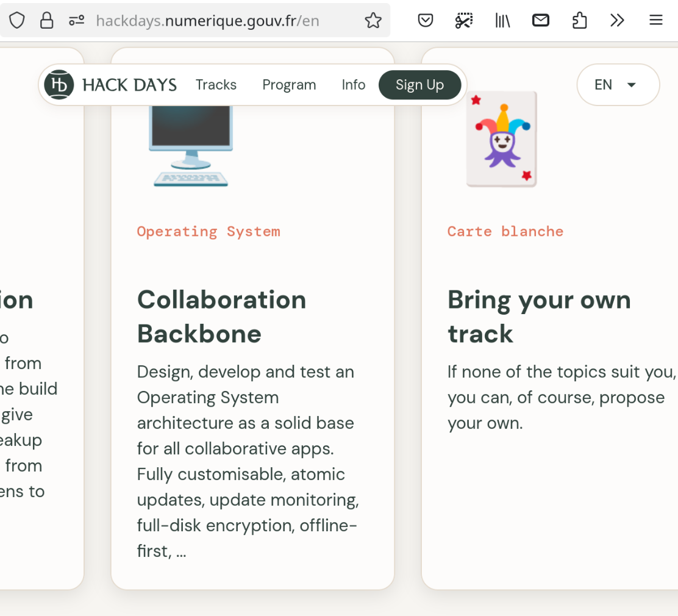Screen dimensions: 678x616
Task: Open site permissions icon in address bar
Action: pos(76,21)
